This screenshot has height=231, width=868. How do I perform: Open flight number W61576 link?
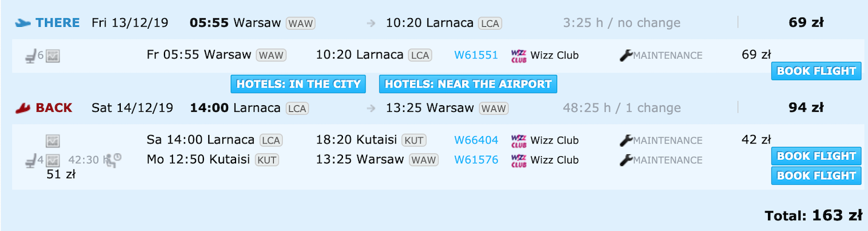point(476,160)
